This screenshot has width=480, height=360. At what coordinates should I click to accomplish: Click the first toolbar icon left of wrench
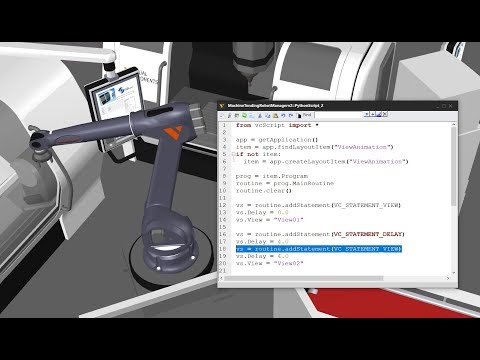(x=222, y=116)
